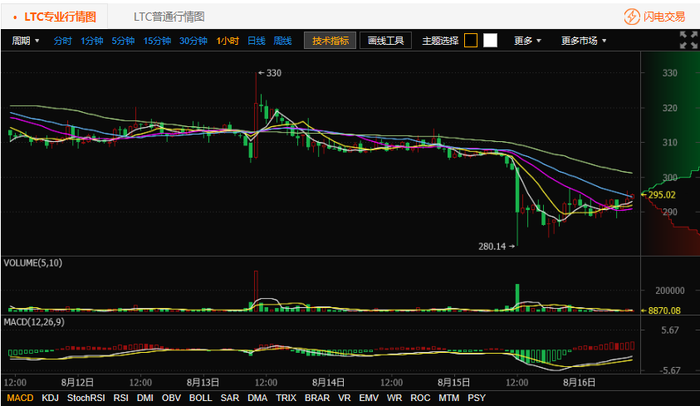This screenshot has height=406, width=700.
Task: Select the 1小时 interval
Action: coord(228,41)
